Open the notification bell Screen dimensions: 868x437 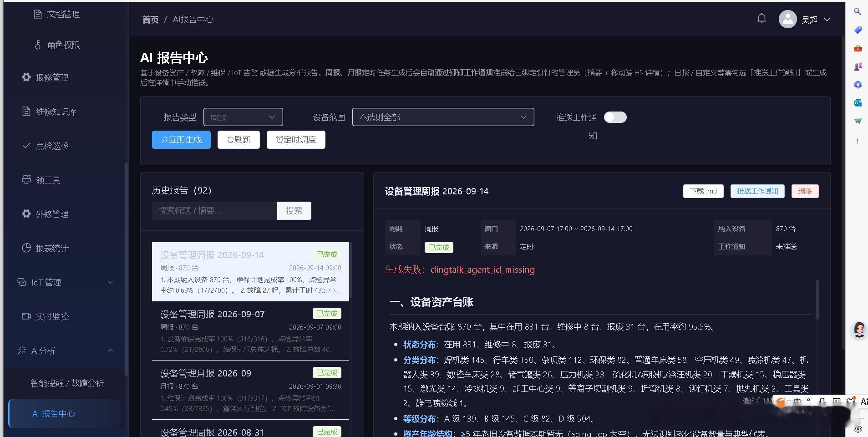click(761, 18)
